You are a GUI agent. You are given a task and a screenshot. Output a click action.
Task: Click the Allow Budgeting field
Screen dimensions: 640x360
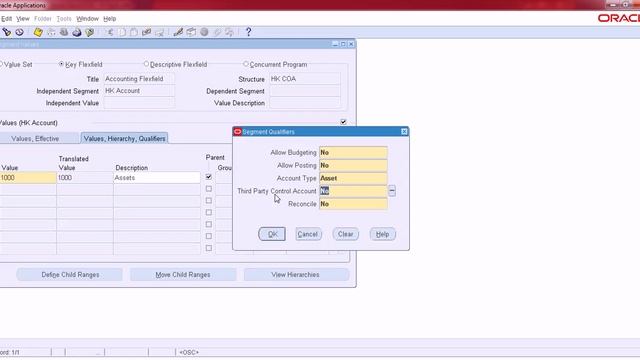pyautogui.click(x=353, y=152)
